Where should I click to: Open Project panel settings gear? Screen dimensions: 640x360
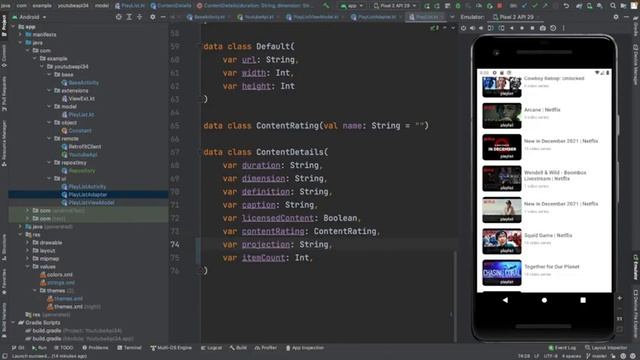tap(152, 17)
